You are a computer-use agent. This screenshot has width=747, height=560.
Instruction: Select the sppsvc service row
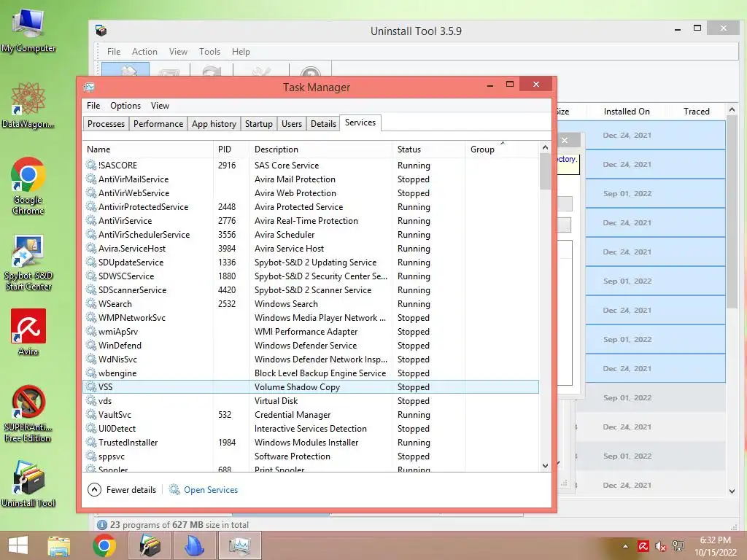[x=311, y=456]
